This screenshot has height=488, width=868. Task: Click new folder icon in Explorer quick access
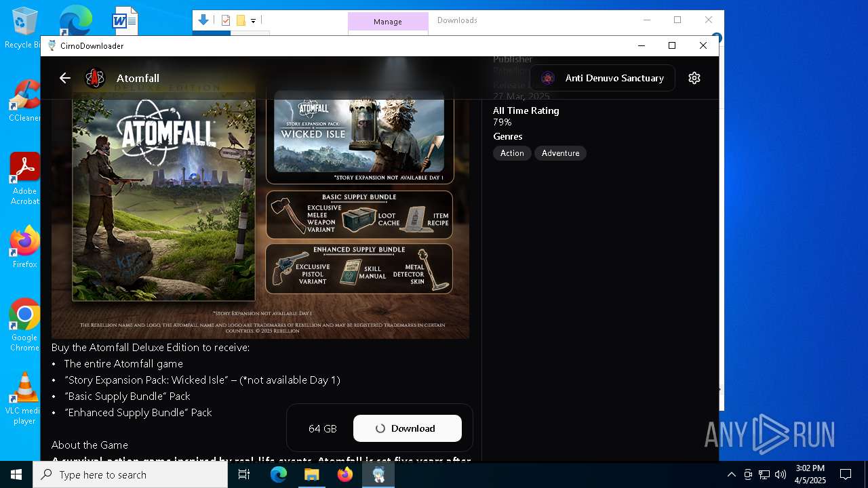click(240, 20)
